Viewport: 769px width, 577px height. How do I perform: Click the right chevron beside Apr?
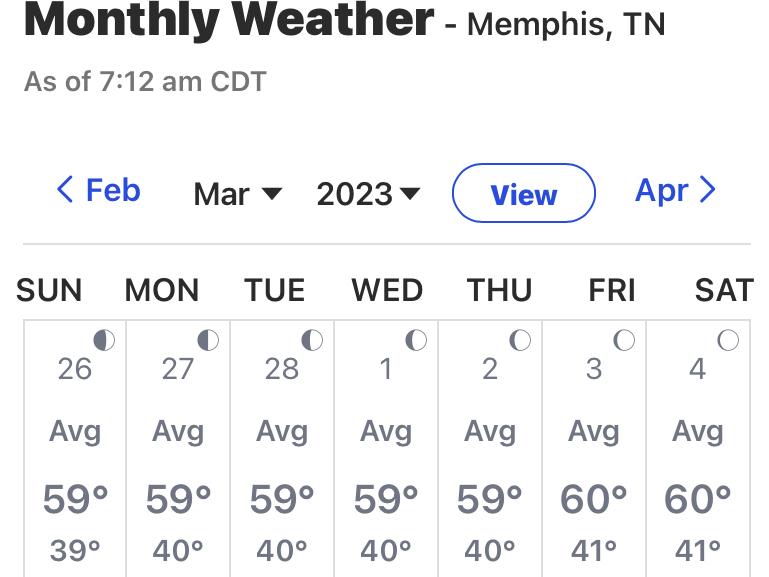point(707,189)
